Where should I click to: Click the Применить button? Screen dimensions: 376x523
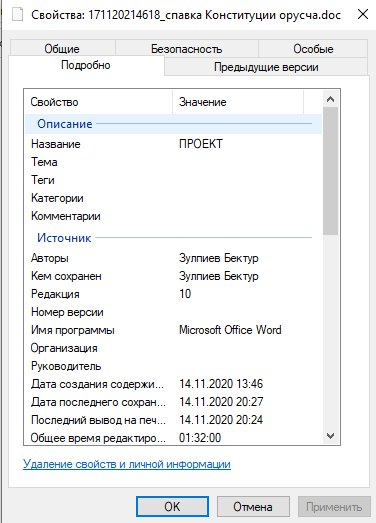pyautogui.click(x=334, y=506)
